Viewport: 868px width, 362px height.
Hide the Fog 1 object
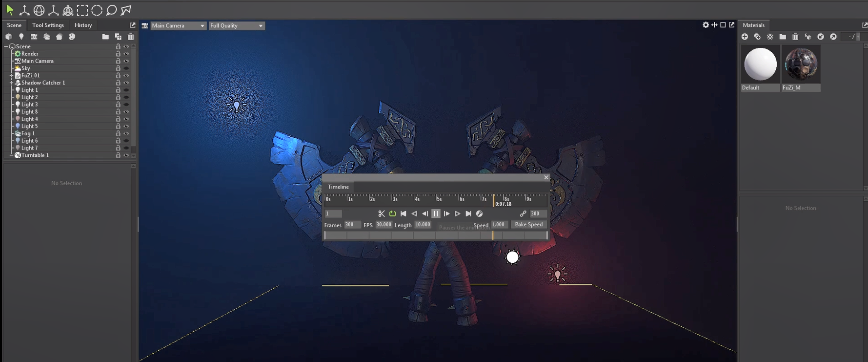click(126, 133)
